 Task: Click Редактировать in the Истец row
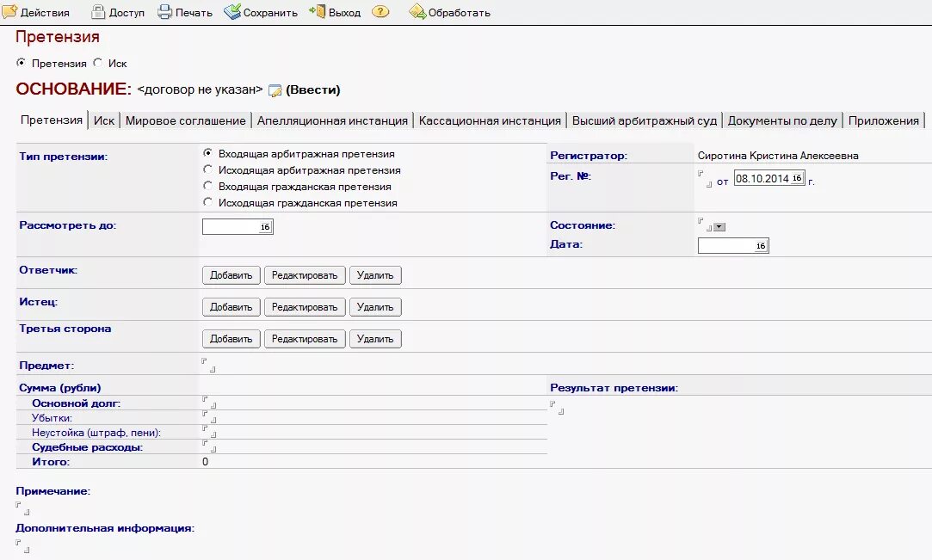pos(305,307)
